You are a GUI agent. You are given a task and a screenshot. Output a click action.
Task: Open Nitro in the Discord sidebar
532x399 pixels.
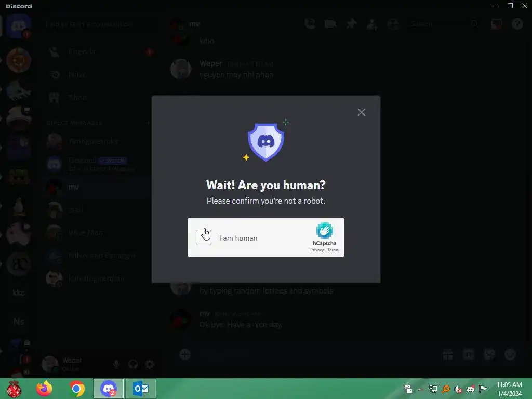(x=98, y=75)
